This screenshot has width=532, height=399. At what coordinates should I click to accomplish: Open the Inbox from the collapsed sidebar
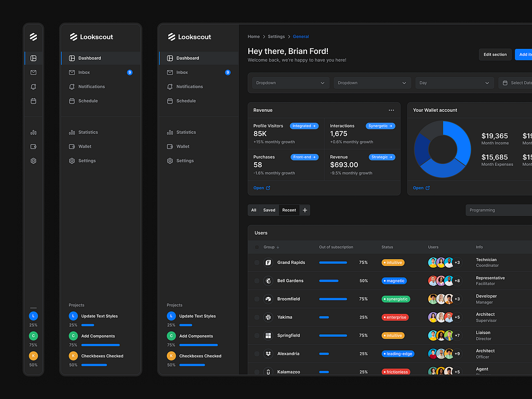click(x=33, y=73)
